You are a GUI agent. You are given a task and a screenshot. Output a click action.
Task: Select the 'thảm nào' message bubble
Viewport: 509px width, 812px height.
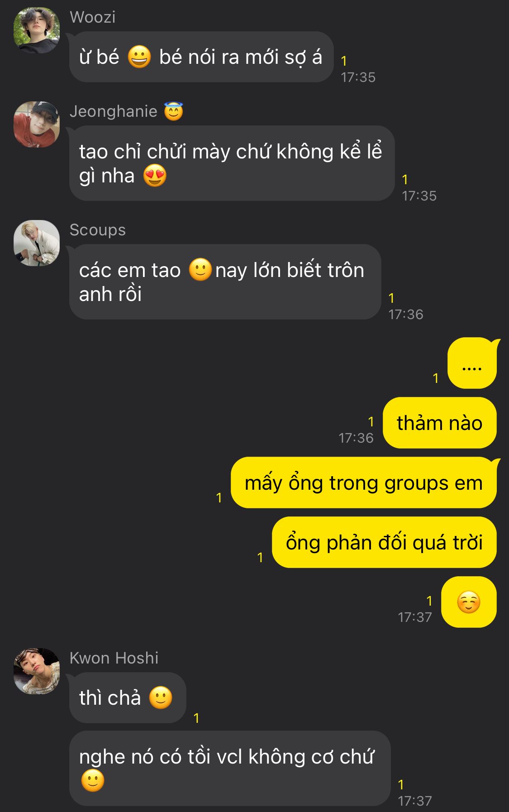[439, 423]
